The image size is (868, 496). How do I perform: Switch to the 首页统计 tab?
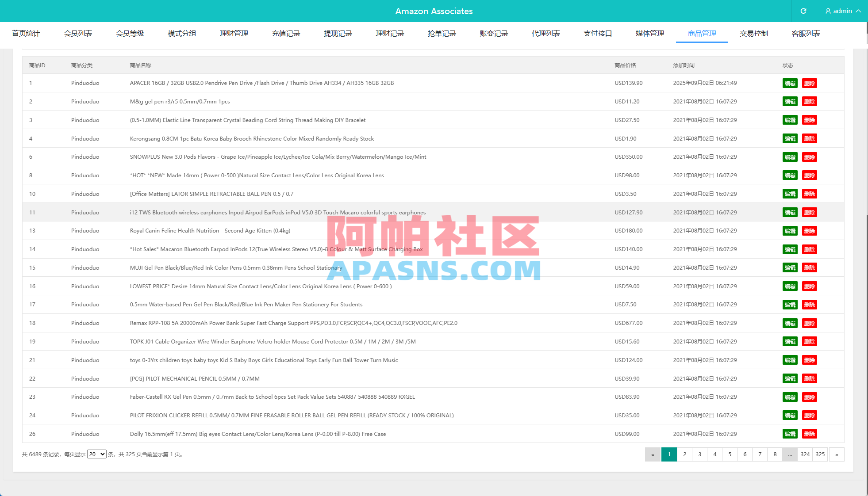(x=26, y=33)
